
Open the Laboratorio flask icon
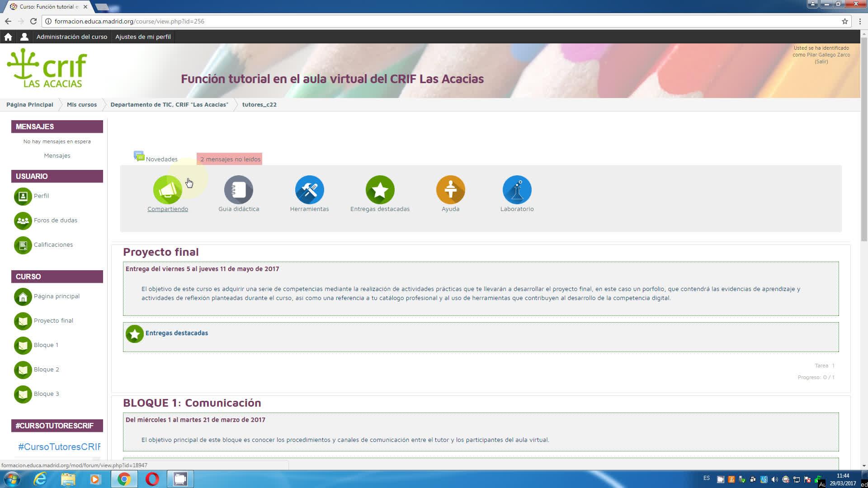click(517, 190)
